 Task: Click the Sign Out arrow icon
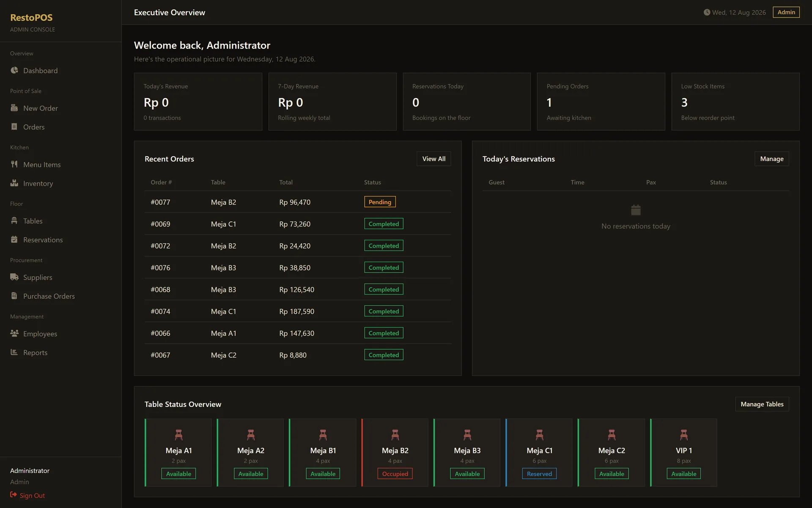14,494
